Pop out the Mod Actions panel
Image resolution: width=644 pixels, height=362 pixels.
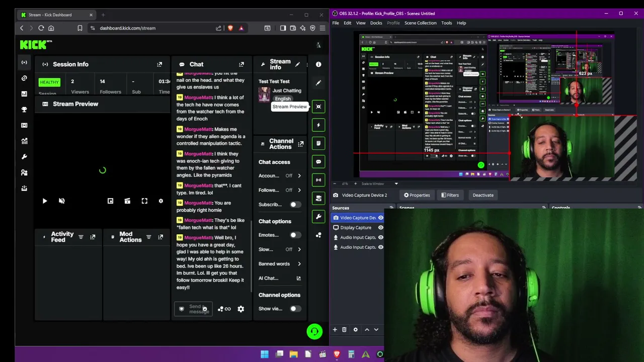pyautogui.click(x=160, y=237)
